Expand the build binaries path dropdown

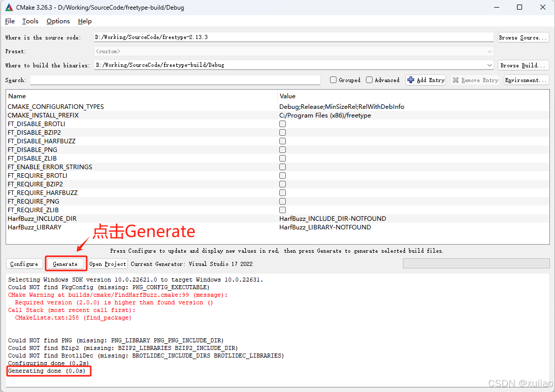click(x=490, y=65)
